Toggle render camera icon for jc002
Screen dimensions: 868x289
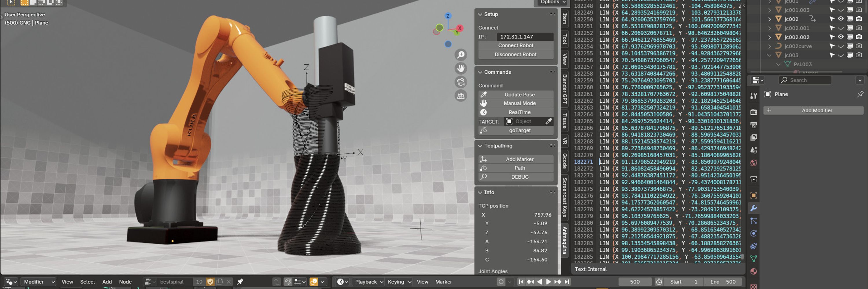[859, 19]
